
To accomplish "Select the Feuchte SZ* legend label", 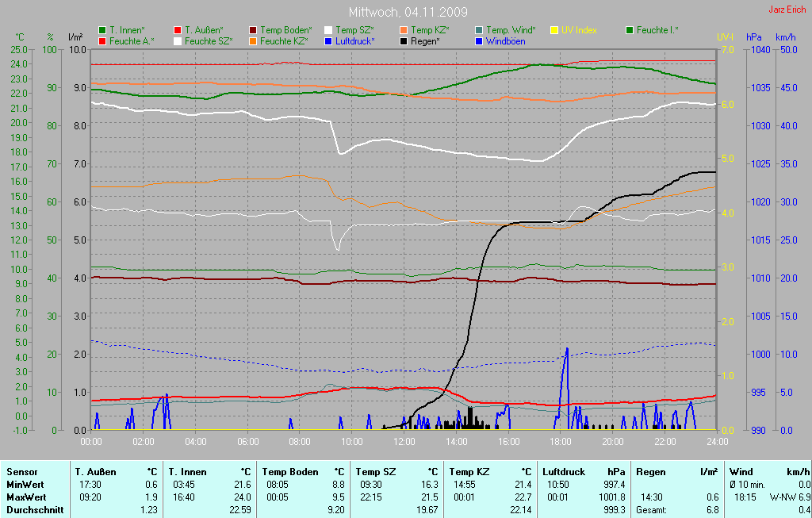I will coord(209,40).
